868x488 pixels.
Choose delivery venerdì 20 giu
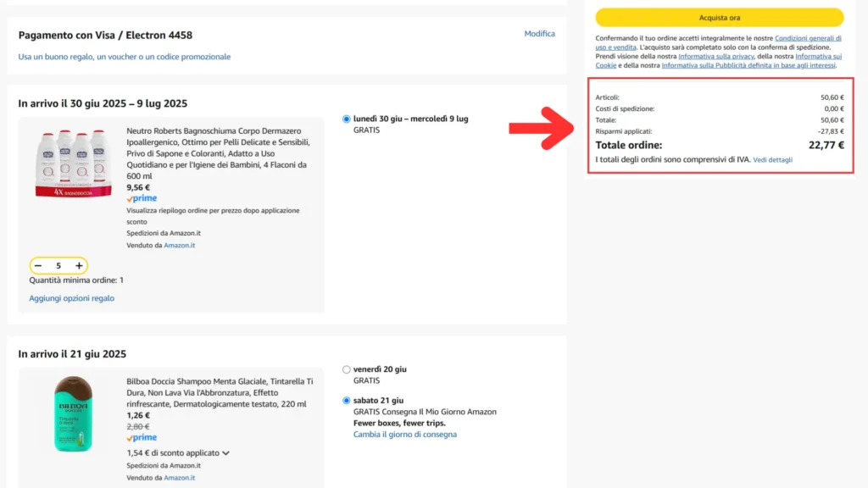[x=347, y=369]
